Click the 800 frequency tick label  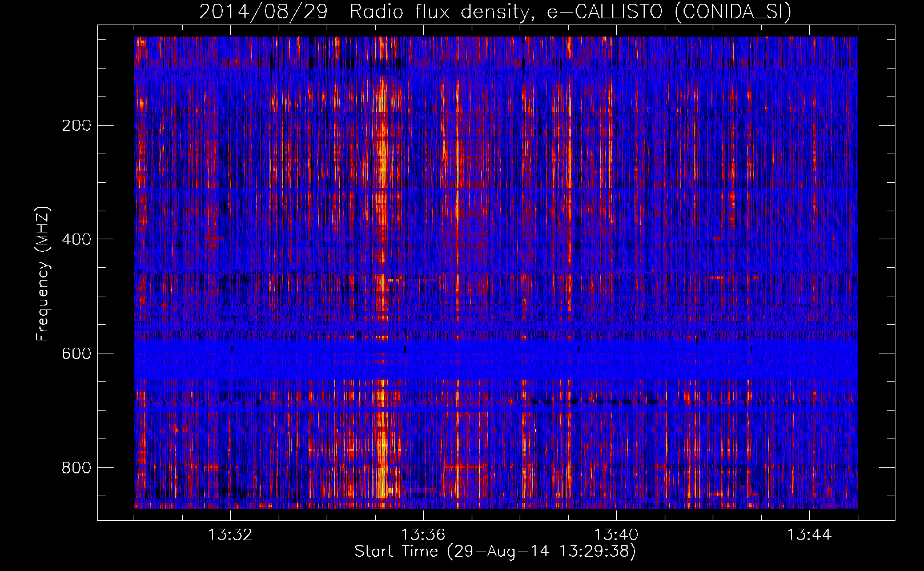click(x=76, y=468)
